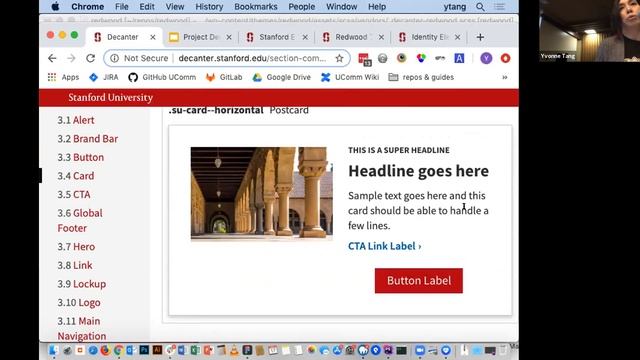Click the blue letter A extension icon
Screen dimensions: 640x360
pyautogui.click(x=459, y=58)
